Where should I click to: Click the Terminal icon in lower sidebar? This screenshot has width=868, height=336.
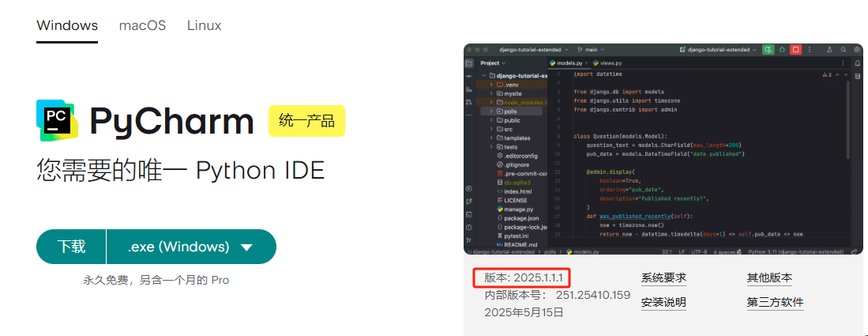(x=469, y=214)
